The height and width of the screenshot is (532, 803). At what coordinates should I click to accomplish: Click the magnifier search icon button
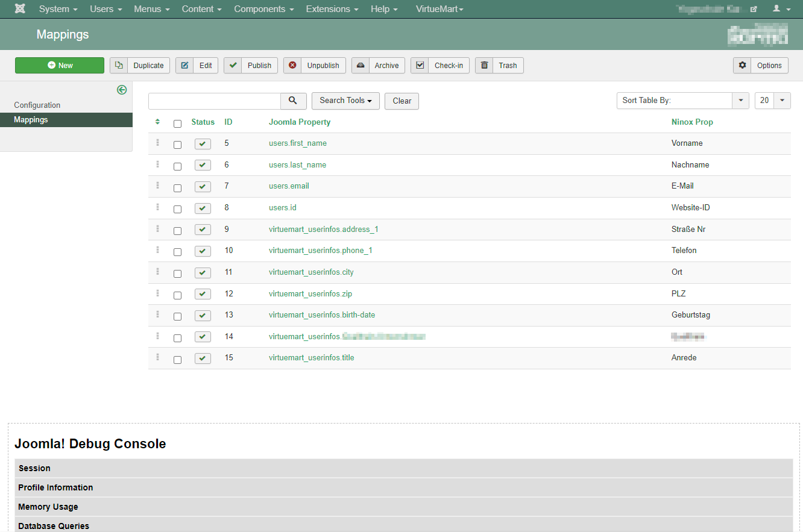[294, 101]
